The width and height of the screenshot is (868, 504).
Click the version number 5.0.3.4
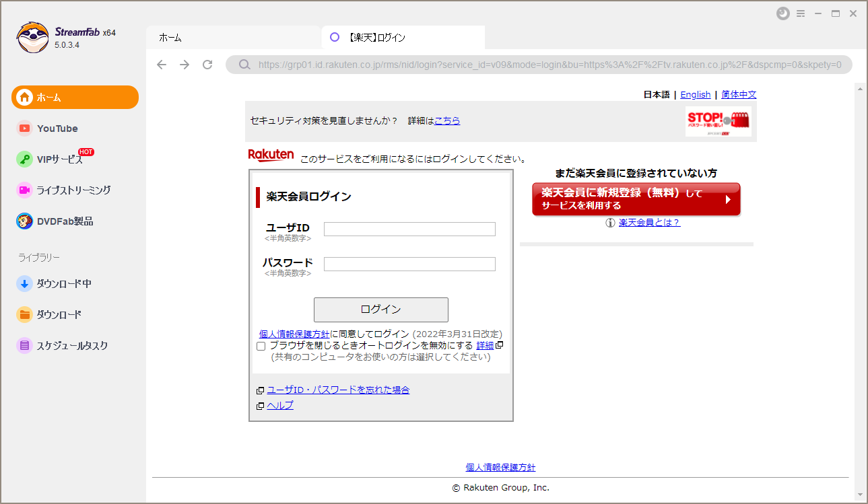[x=67, y=45]
